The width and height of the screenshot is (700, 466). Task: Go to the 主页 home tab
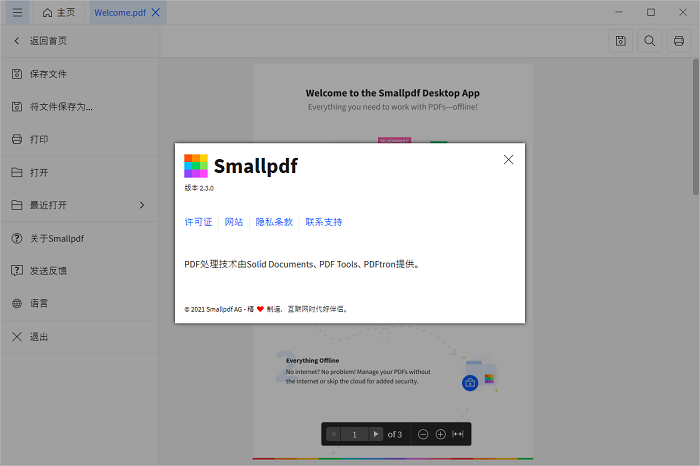point(59,12)
